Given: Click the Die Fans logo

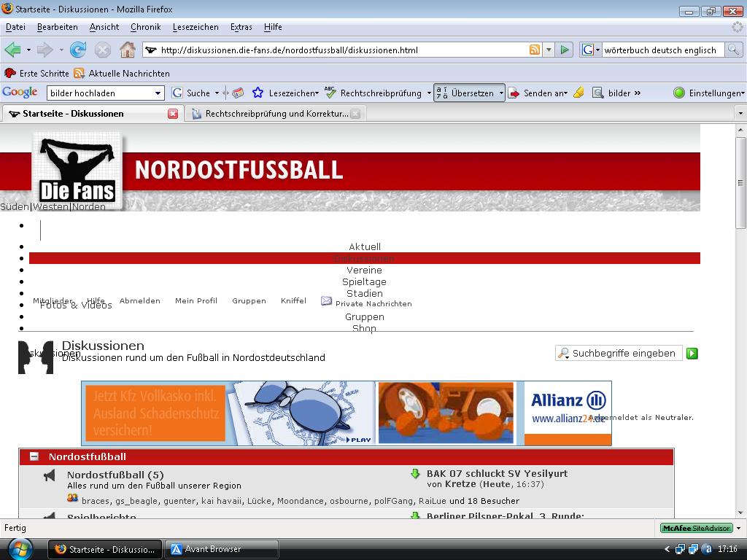Looking at the screenshot, I should (77, 171).
